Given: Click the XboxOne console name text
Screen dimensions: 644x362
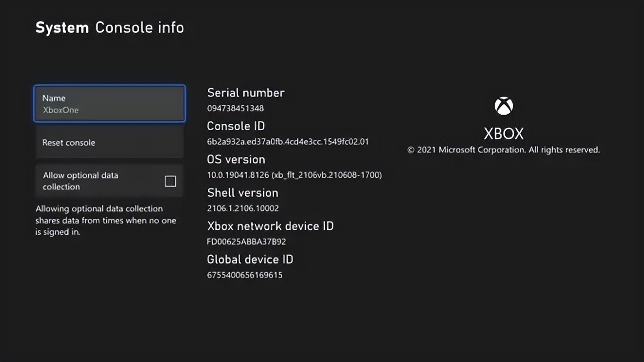Looking at the screenshot, I should (61, 110).
